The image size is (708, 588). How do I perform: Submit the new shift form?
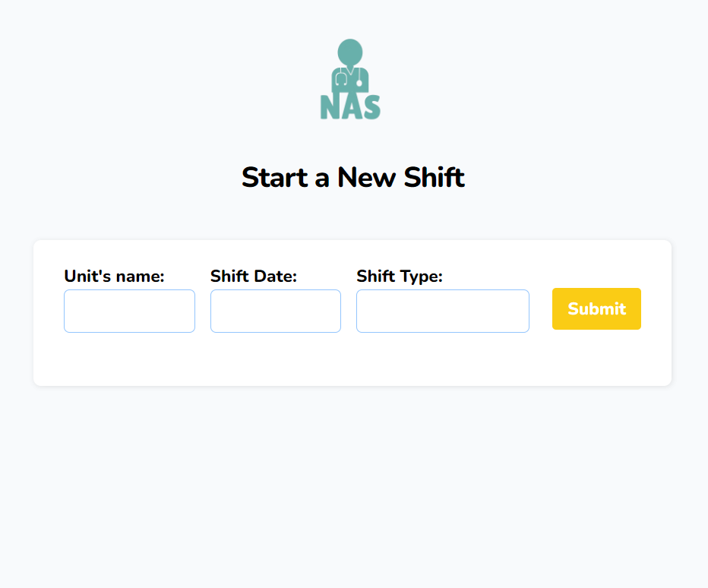click(596, 308)
